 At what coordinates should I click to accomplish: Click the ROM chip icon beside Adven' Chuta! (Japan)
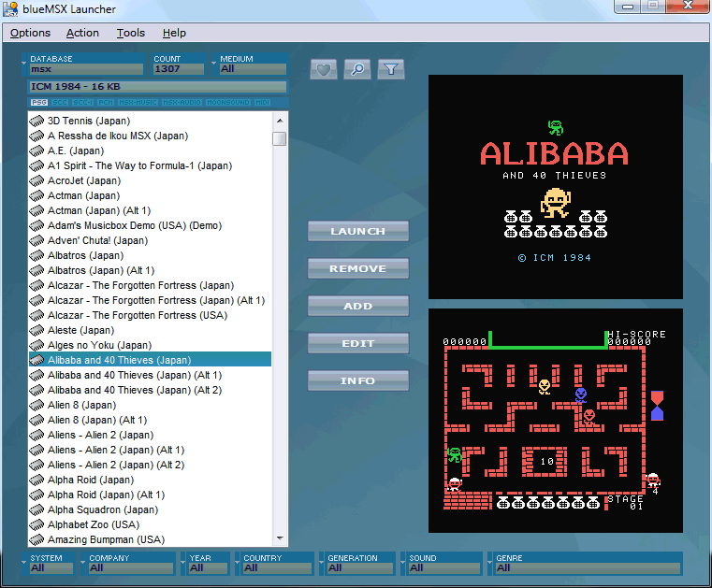[36, 240]
